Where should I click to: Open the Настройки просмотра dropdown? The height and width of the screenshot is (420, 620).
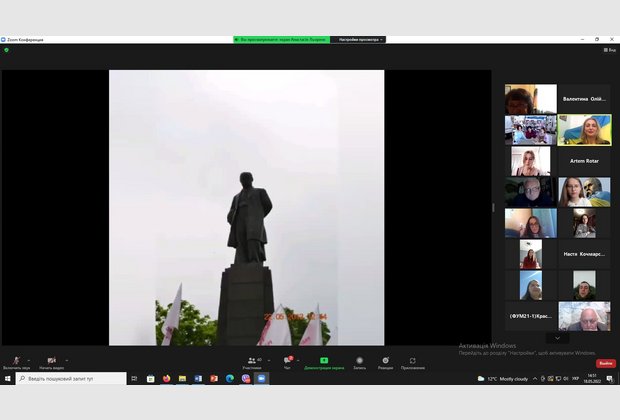[359, 39]
